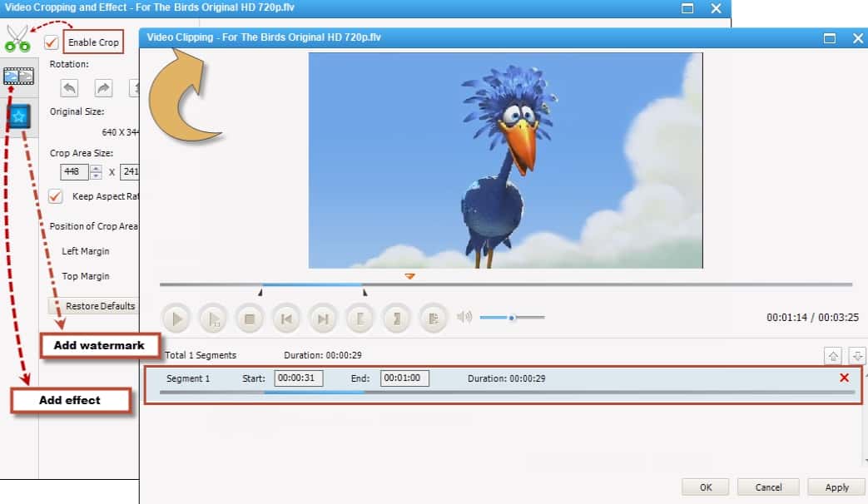Click the video preview of the blue bird
The width and height of the screenshot is (868, 504).
[505, 161]
